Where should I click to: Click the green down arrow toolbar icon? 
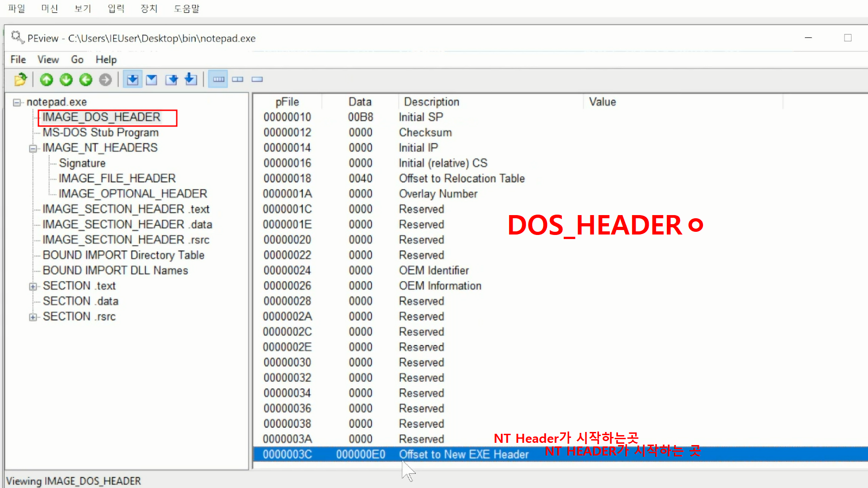pos(66,80)
